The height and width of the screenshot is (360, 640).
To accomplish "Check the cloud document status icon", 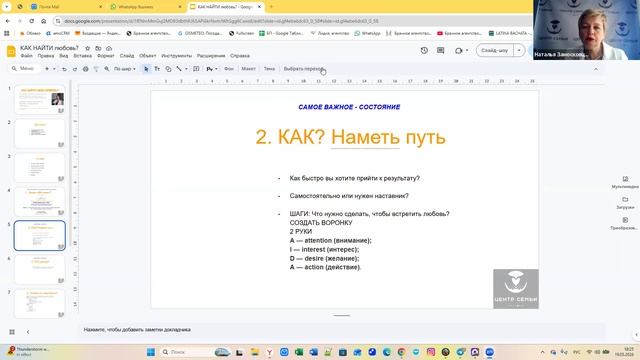I will click(109, 48).
